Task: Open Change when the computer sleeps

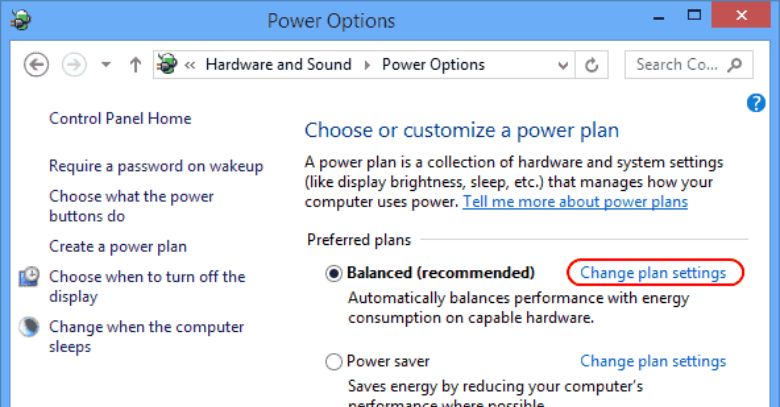Action: point(146,337)
